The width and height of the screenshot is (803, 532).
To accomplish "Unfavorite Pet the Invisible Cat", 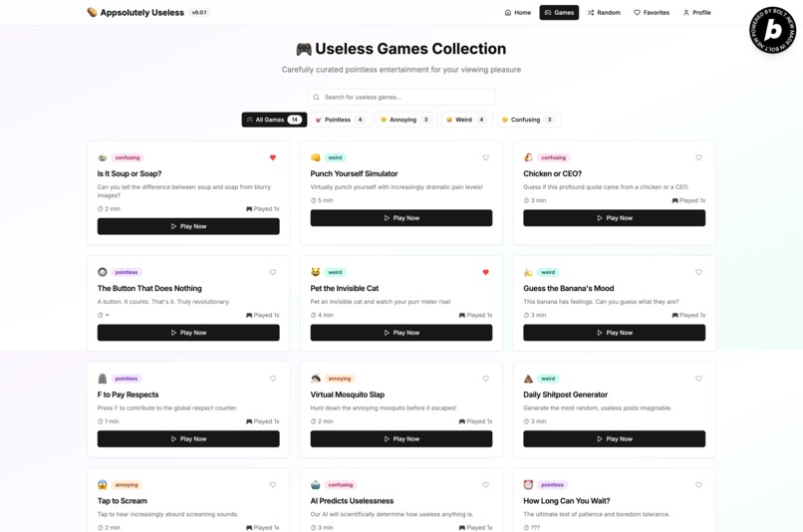I will [485, 272].
